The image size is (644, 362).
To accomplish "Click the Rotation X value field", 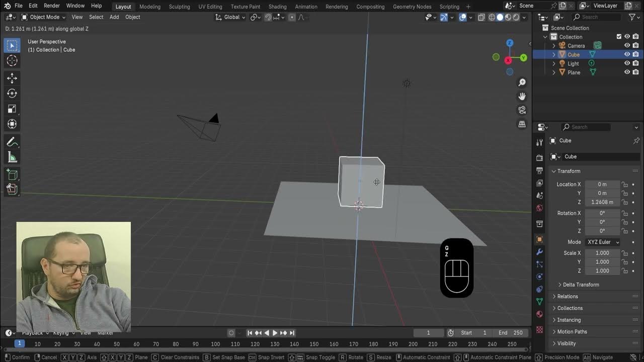I will (602, 213).
